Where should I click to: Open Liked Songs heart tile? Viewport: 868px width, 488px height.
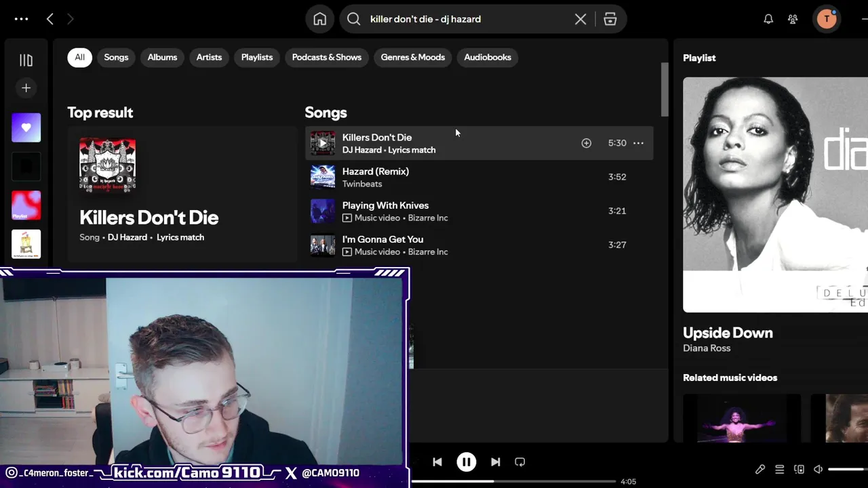coord(26,127)
